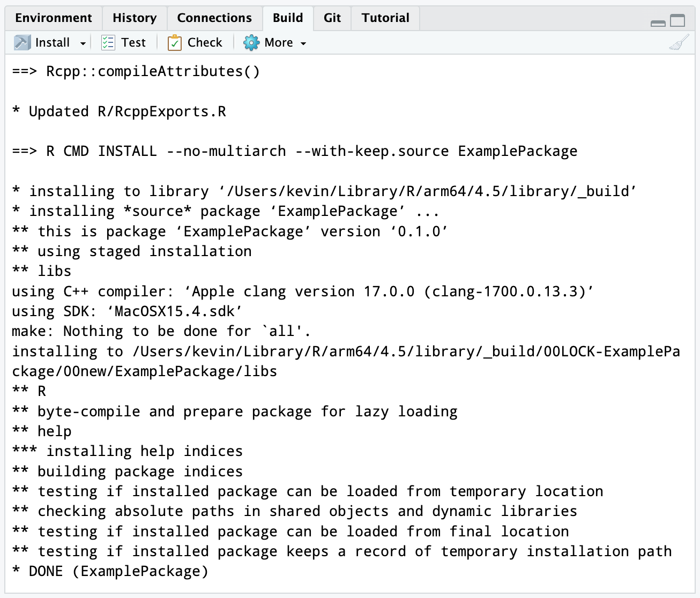The width and height of the screenshot is (700, 598).
Task: Select the Build tab
Action: (288, 18)
